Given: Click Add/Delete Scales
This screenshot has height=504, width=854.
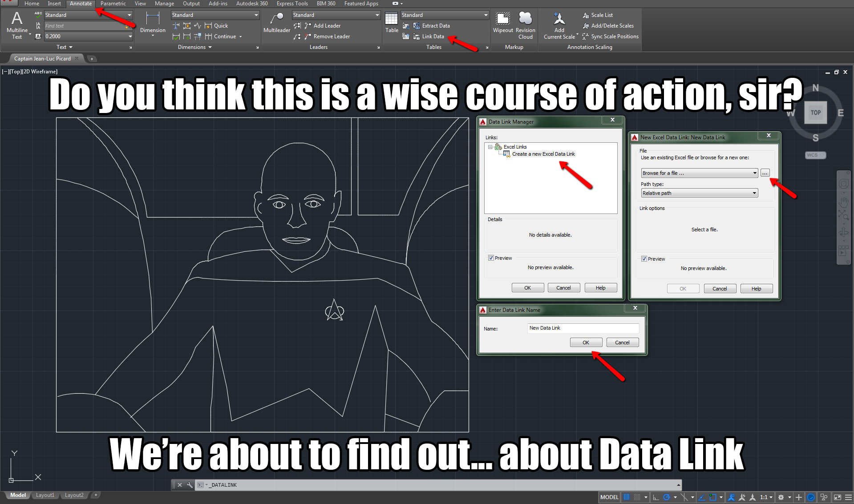Looking at the screenshot, I should pyautogui.click(x=608, y=26).
